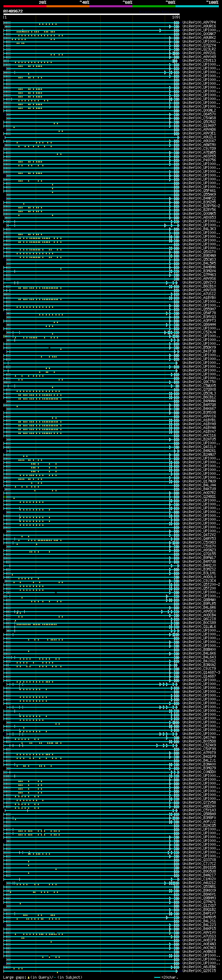
Task: Select hit UniRef100_B4L3K3
Action: point(199,229)
